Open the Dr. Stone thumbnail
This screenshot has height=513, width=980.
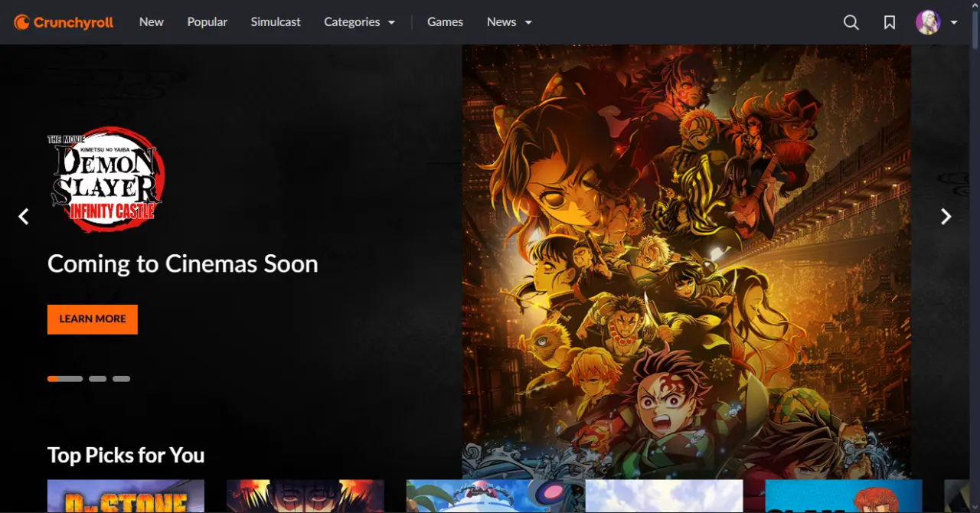pos(126,496)
